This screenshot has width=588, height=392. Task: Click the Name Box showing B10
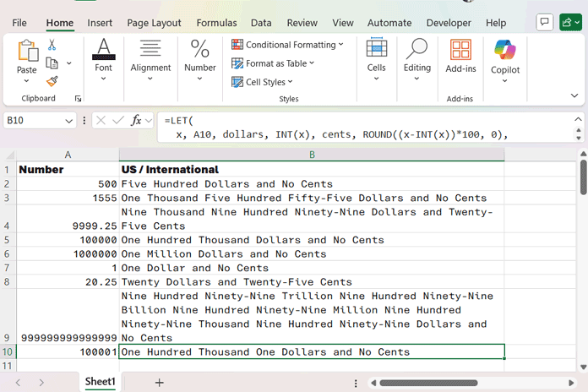click(34, 121)
